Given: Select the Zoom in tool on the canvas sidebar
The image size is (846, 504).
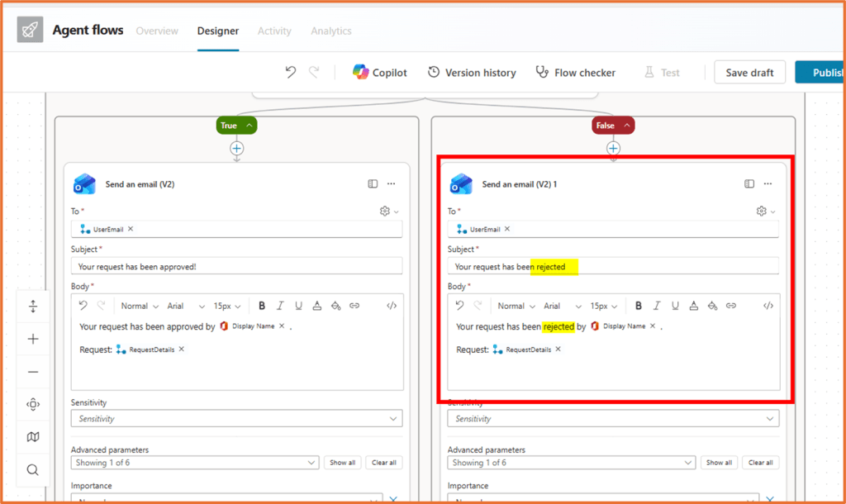Looking at the screenshot, I should tap(33, 339).
